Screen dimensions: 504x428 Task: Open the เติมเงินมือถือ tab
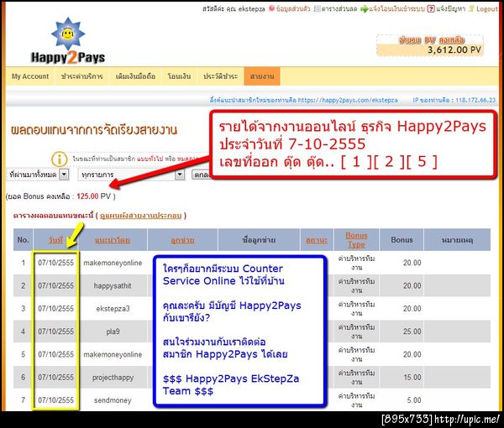point(135,76)
